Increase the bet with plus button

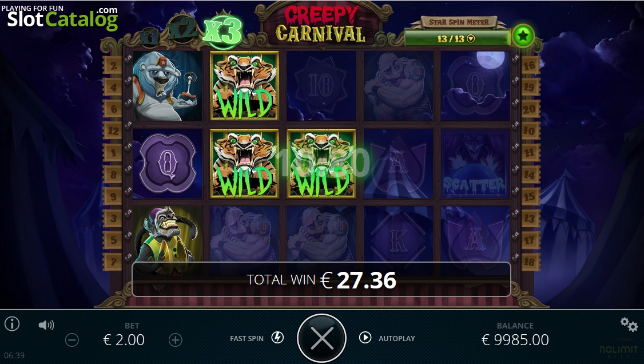tap(176, 340)
